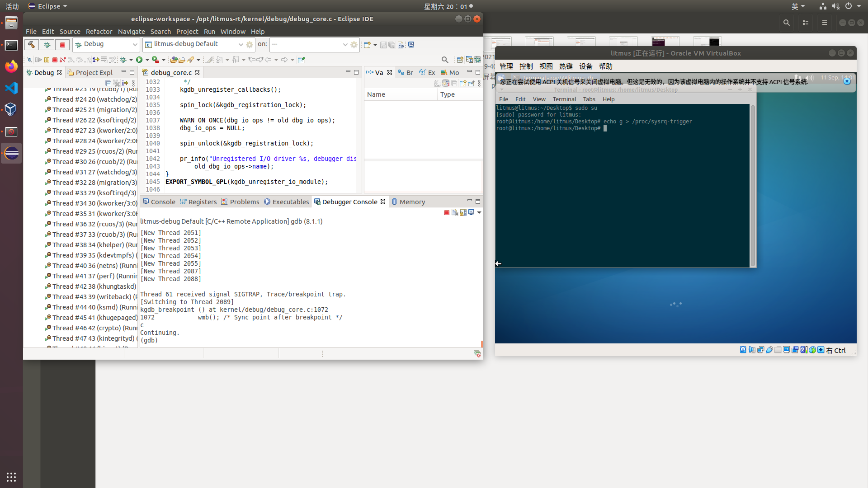Click Collapse All in Debug view
Screen dimensions: 868x488
[x=108, y=83]
